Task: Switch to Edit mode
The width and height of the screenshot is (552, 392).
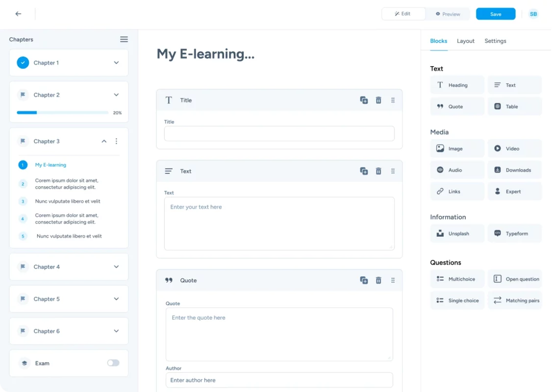Action: (x=403, y=14)
